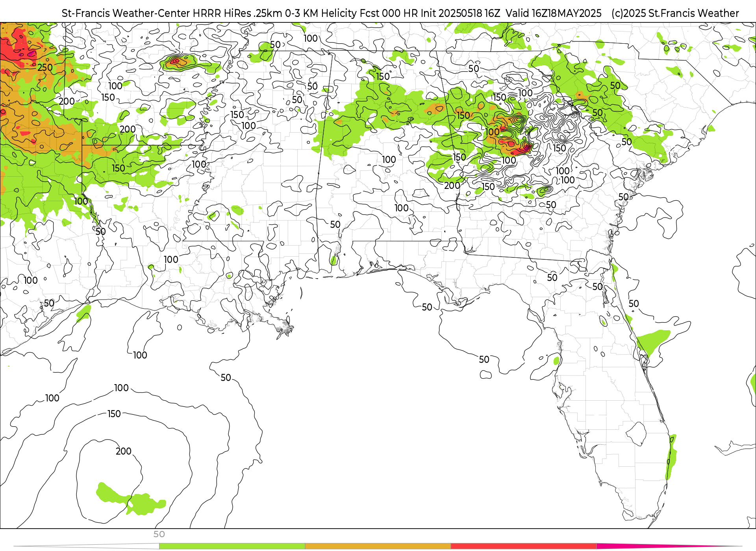Select the magenta segment of the color bar
Viewport: 756px width, 551px height.
[x=669, y=546]
